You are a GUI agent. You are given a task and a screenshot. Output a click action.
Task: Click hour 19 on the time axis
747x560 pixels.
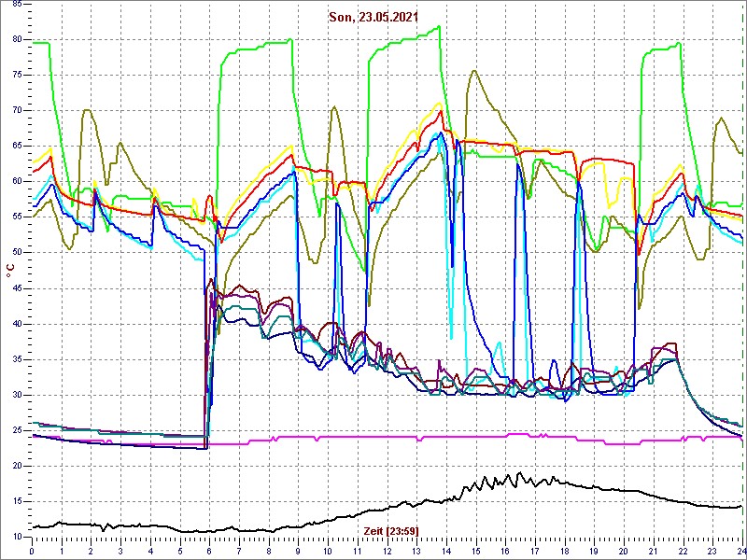(x=595, y=550)
